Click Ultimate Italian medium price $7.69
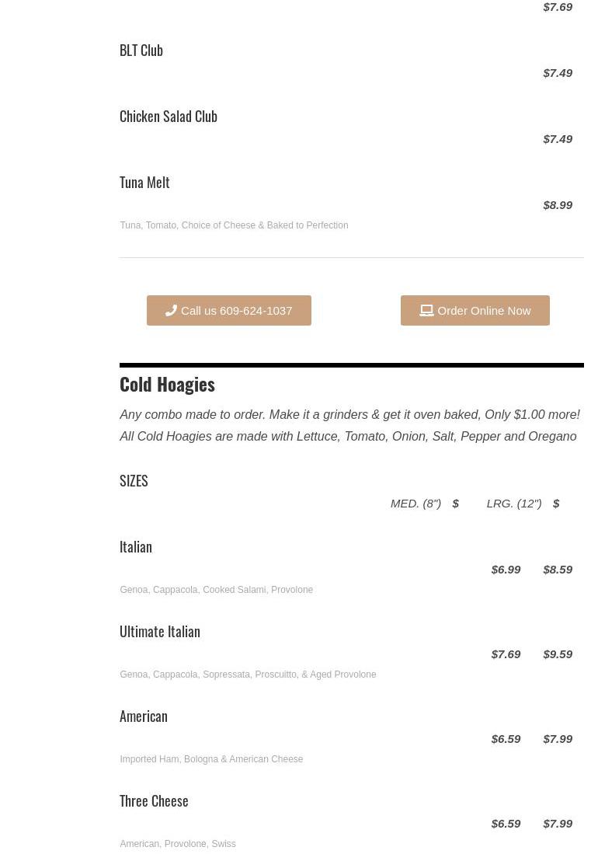The width and height of the screenshot is (598, 868). 506,654
